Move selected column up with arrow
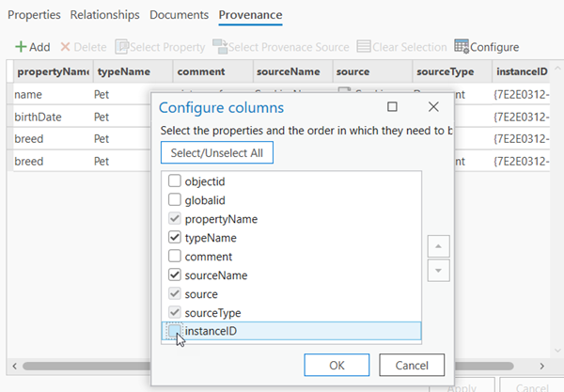Screen dimensions: 564x392 point(438,246)
